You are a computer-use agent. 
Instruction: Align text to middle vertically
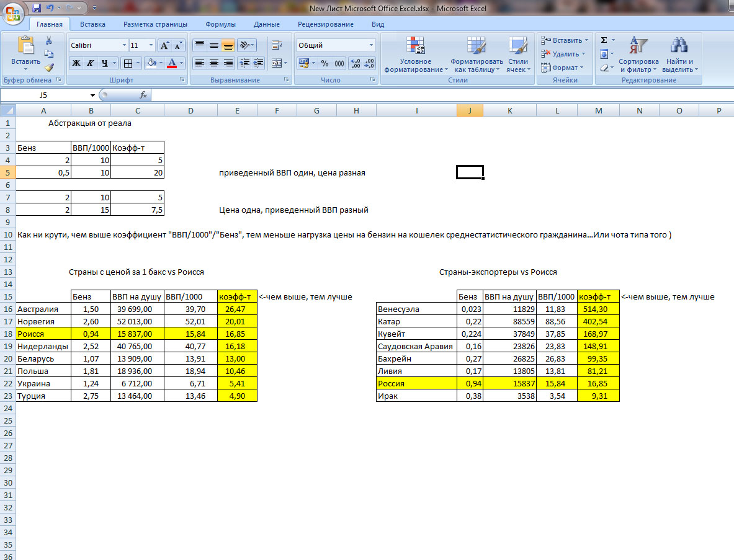pyautogui.click(x=214, y=45)
